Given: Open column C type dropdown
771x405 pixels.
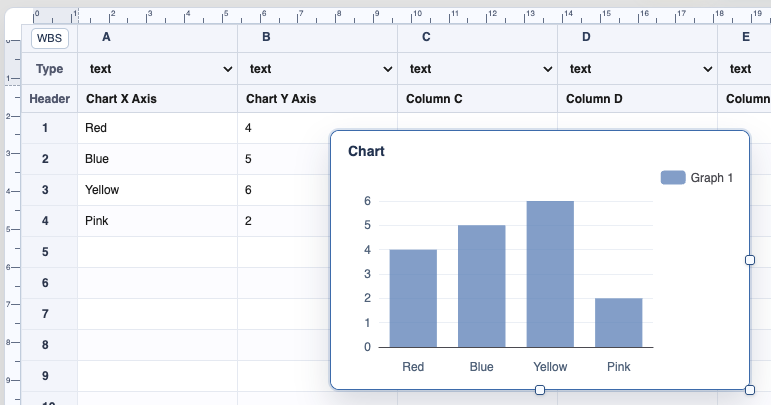Looking at the screenshot, I should 477,69.
